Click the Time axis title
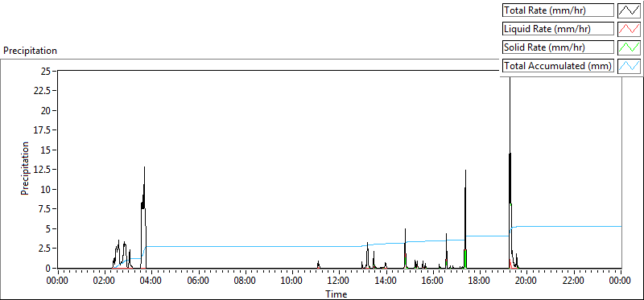This screenshot has height=300, width=644. [336, 294]
